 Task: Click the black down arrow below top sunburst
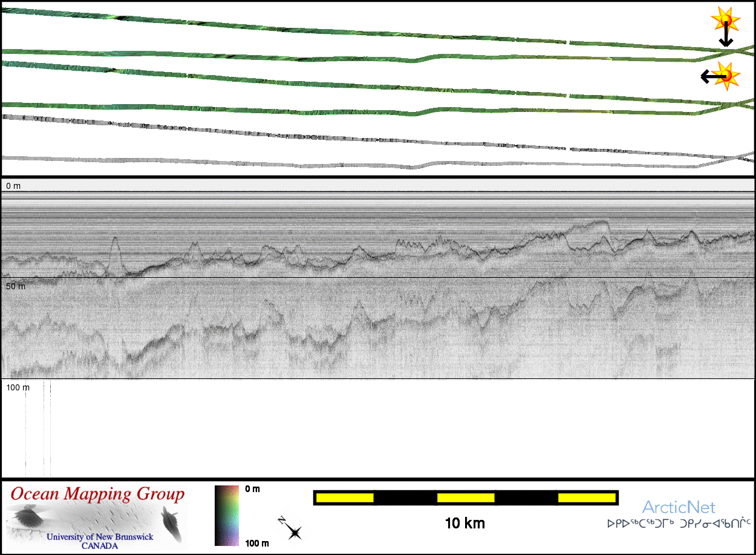(725, 39)
